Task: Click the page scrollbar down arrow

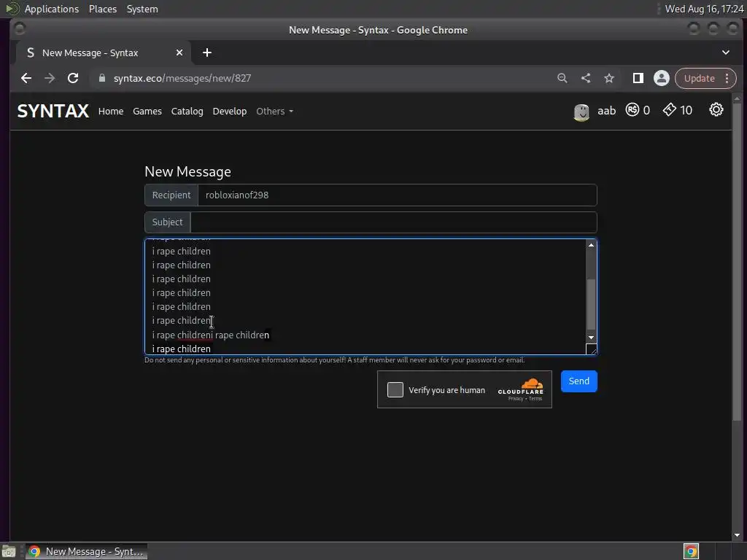Action: (737, 535)
